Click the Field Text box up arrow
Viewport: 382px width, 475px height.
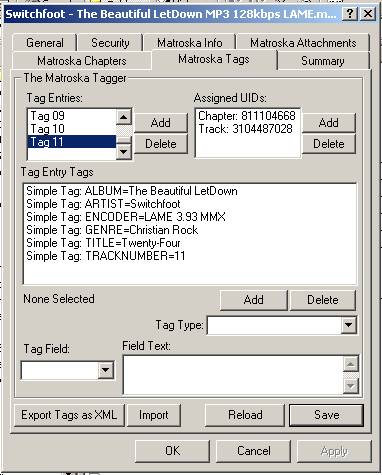coord(351,364)
